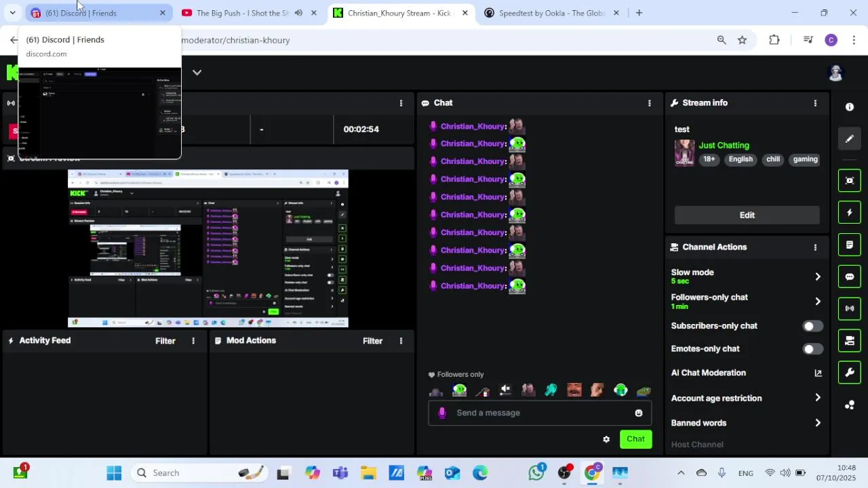Open session info panel three-dot menu
Screen dimensions: 868x488
coord(401,103)
